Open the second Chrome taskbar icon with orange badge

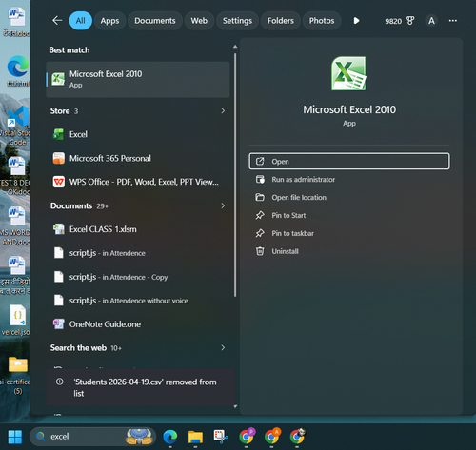[x=272, y=437]
